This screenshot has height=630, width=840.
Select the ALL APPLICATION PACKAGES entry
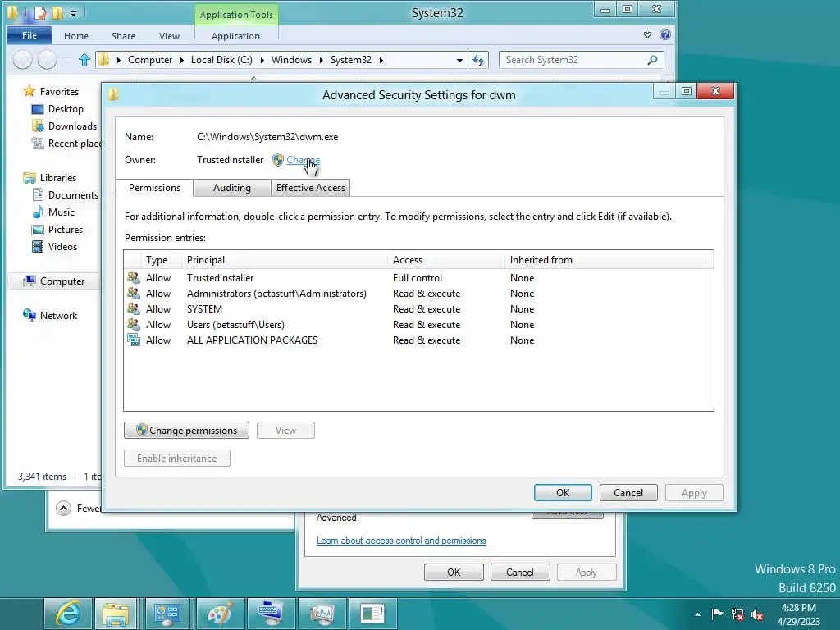(418, 340)
